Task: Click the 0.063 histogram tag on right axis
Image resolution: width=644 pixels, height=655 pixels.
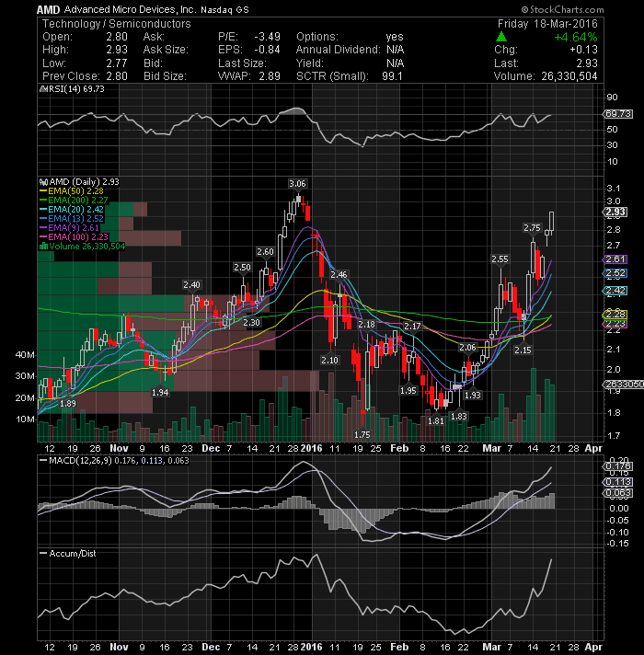Action: [x=618, y=493]
